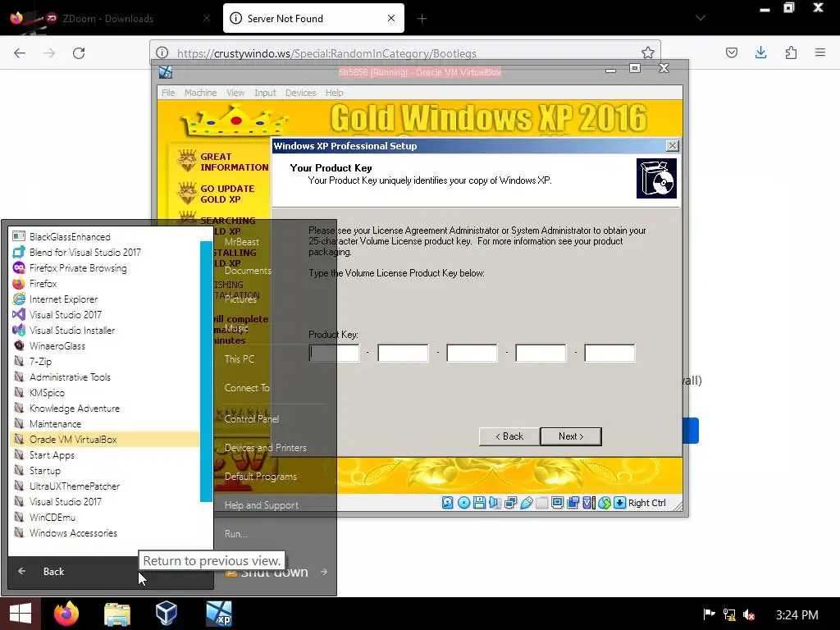Open Windows Accessories folder in programs list
The height and width of the screenshot is (630, 840).
pyautogui.click(x=105, y=533)
